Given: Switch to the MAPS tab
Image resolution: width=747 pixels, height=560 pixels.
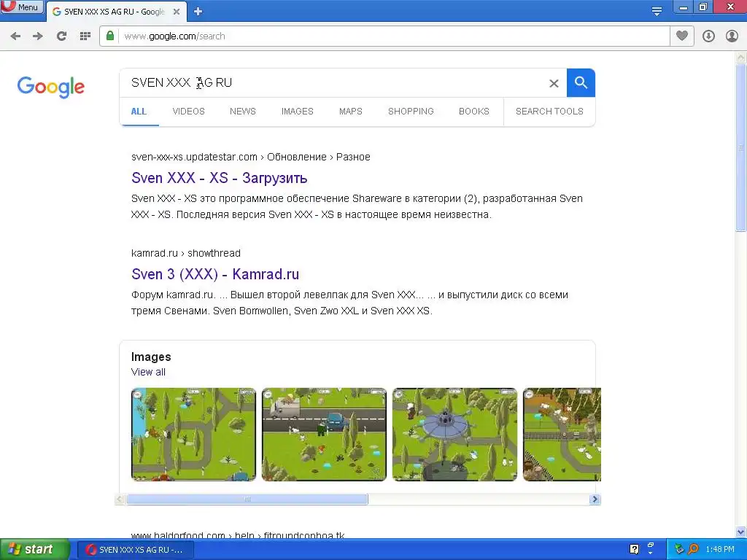Looking at the screenshot, I should (351, 112).
